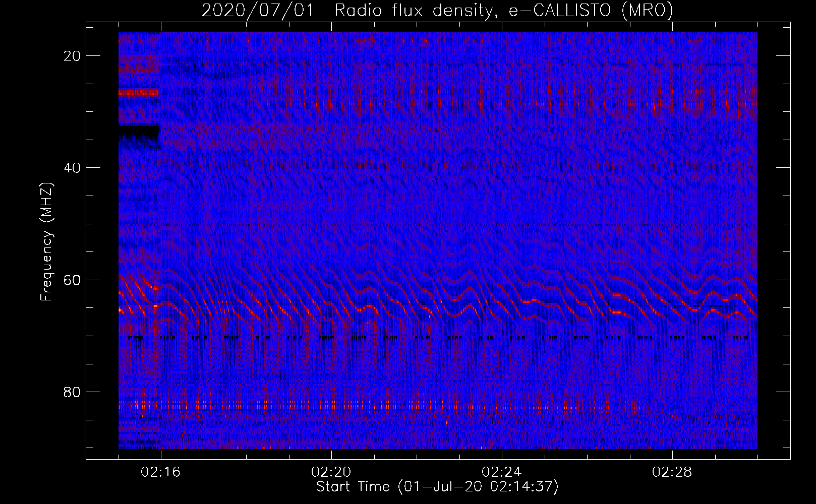
Task: Select the 02:20 time tick label
Action: click(331, 472)
